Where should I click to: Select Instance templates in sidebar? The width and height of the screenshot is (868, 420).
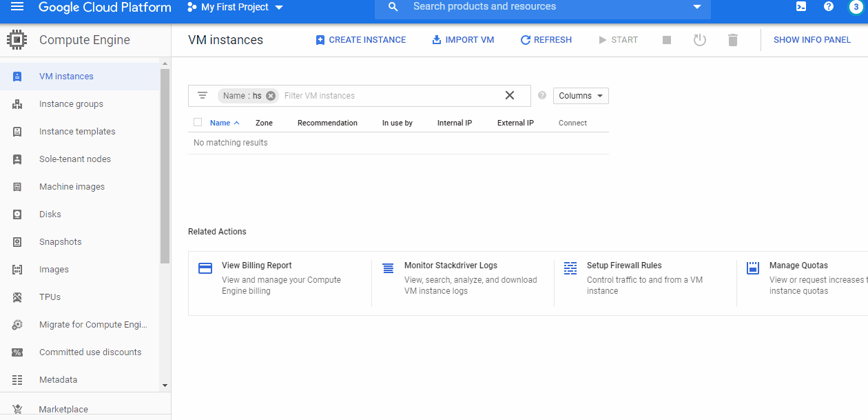pos(77,132)
